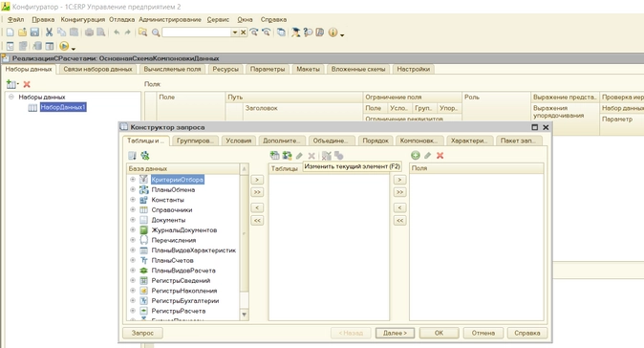Screen dimensions: 644x348
Task: Click the green plus add field icon
Action: (416, 155)
